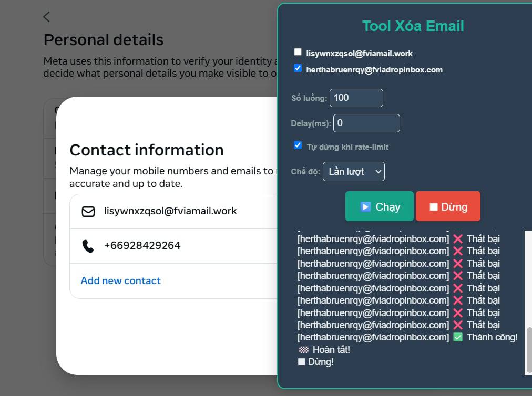The height and width of the screenshot is (396, 532).
Task: Click the envelope icon beside lisywnxzqsol email
Action: 88,212
